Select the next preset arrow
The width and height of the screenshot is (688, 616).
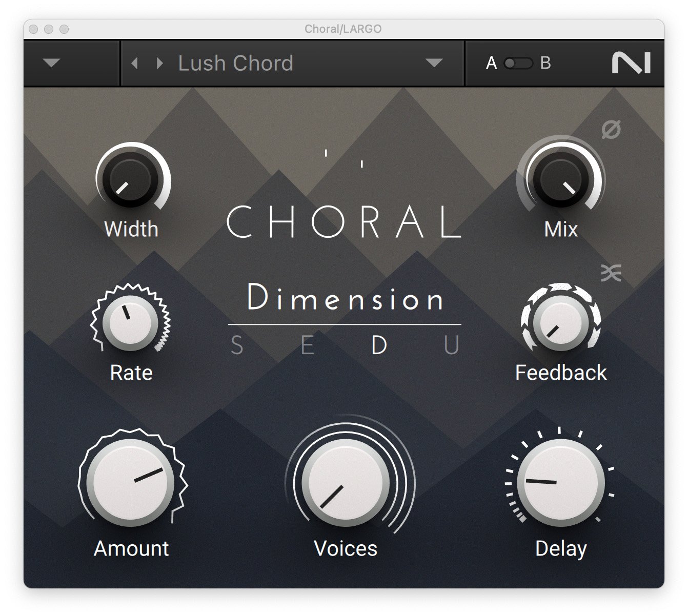click(159, 63)
